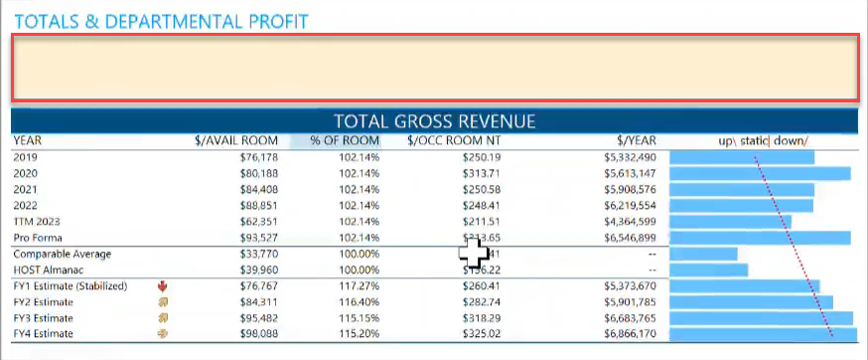
Task: Click the red down arrow beside FY1 Estimate
Action: click(163, 286)
